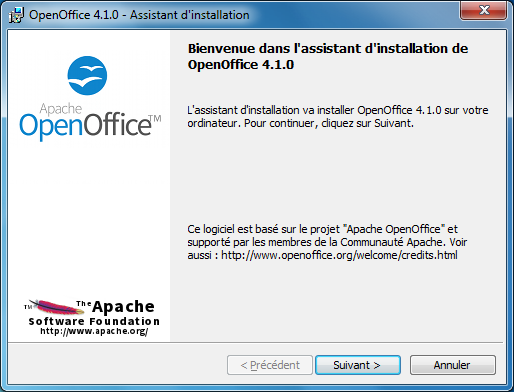Viewport: 515px width, 392px height.
Task: Click Suivant to continue installation
Action: pyautogui.click(x=358, y=365)
